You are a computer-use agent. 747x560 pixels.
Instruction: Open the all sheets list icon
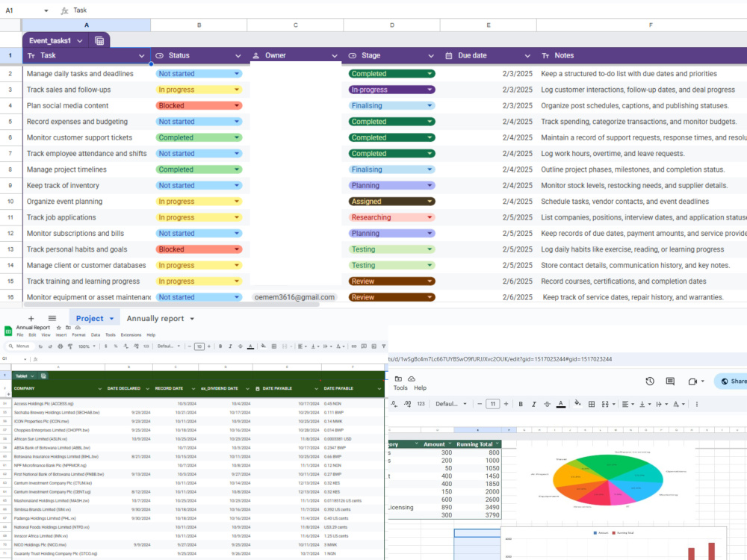[52, 319]
